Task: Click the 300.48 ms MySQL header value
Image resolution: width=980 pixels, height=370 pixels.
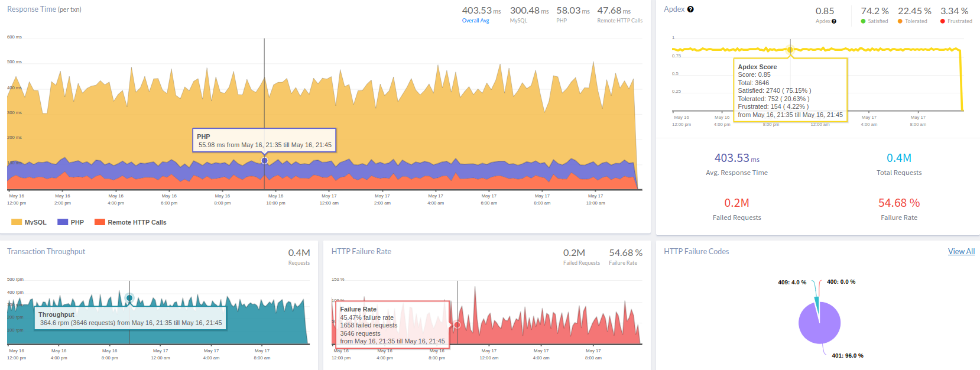Action: 529,11
